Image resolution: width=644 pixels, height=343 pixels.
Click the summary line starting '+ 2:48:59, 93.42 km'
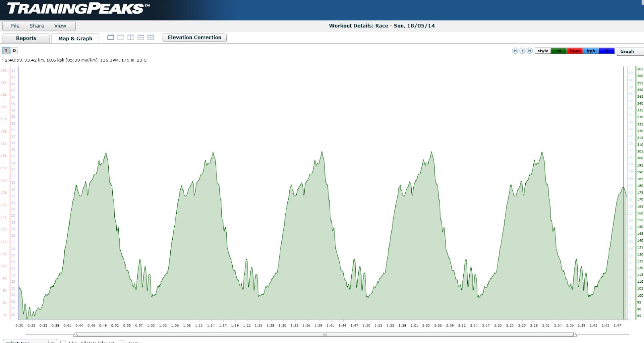coord(74,60)
